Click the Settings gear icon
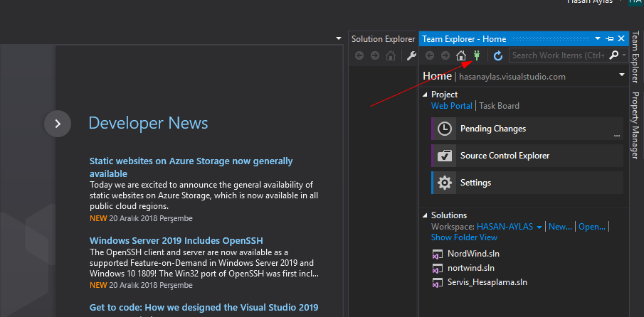 (444, 183)
